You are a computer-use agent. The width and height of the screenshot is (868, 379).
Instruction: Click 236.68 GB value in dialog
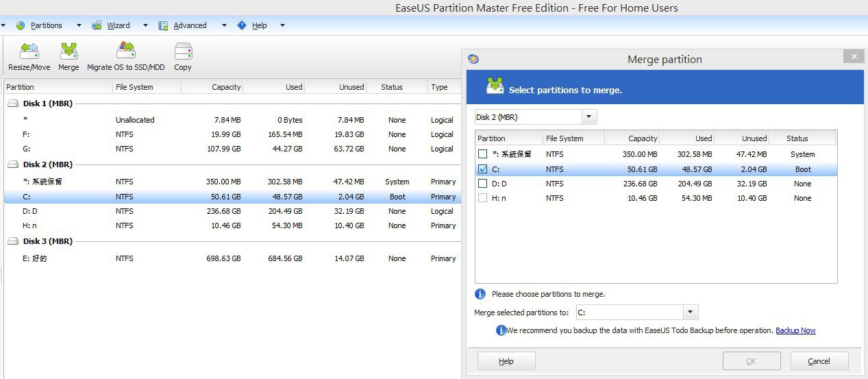pyautogui.click(x=638, y=184)
